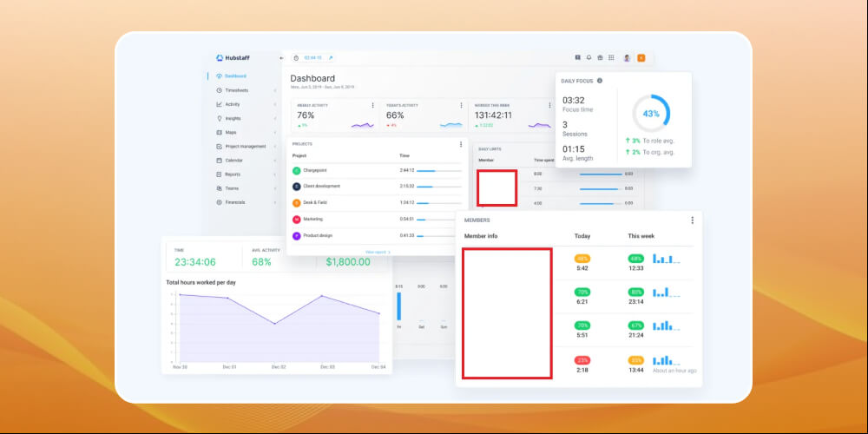Click the Client development project name
This screenshot has height=434, width=868.
322,187
